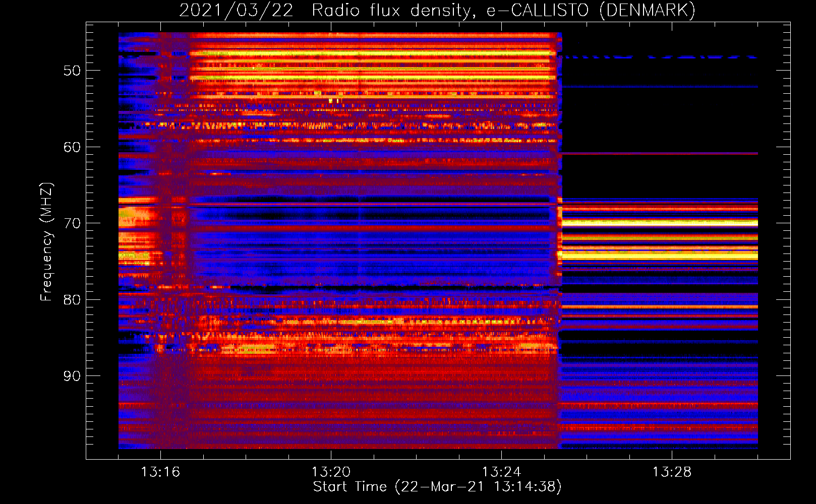Click the 70 frequency tick label

coord(72,223)
